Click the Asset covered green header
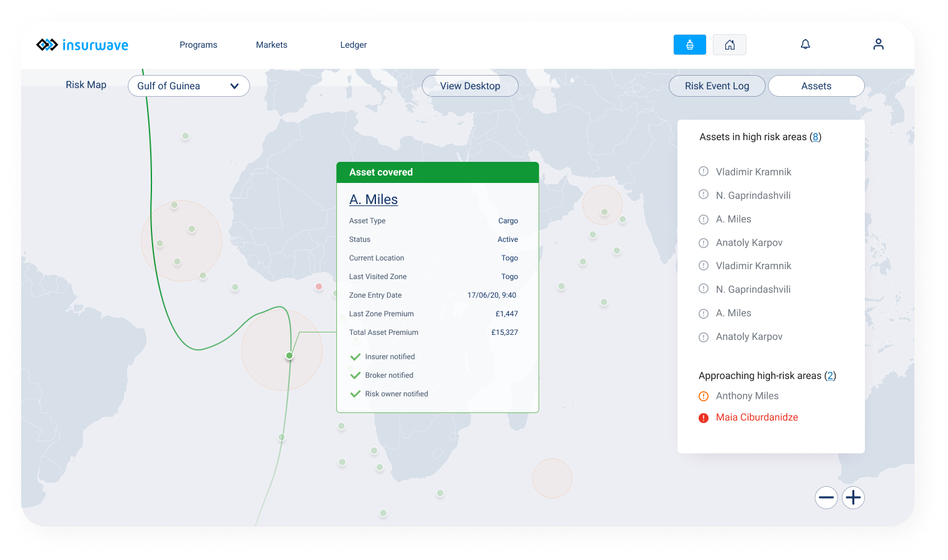This screenshot has height=560, width=948. point(437,172)
